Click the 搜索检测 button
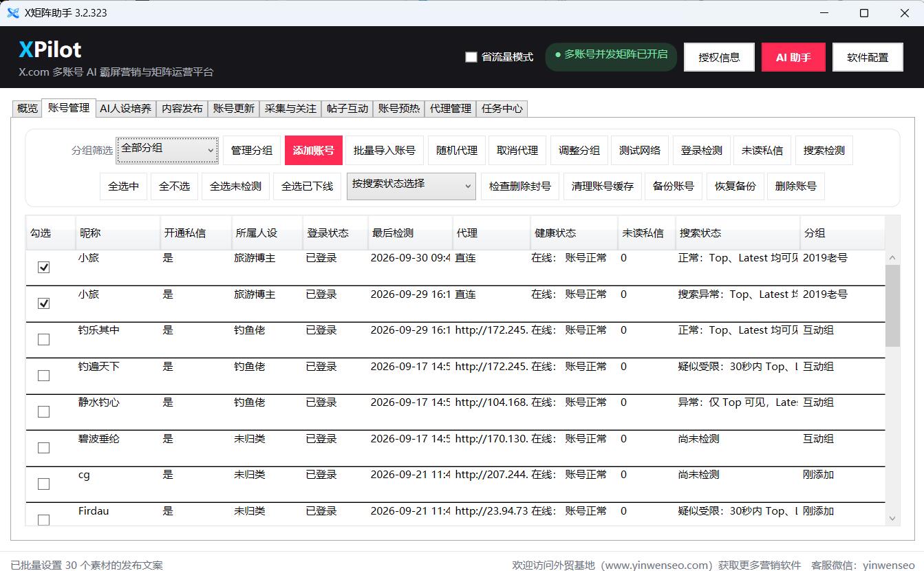Viewport: 924px width, 571px height. coord(824,151)
